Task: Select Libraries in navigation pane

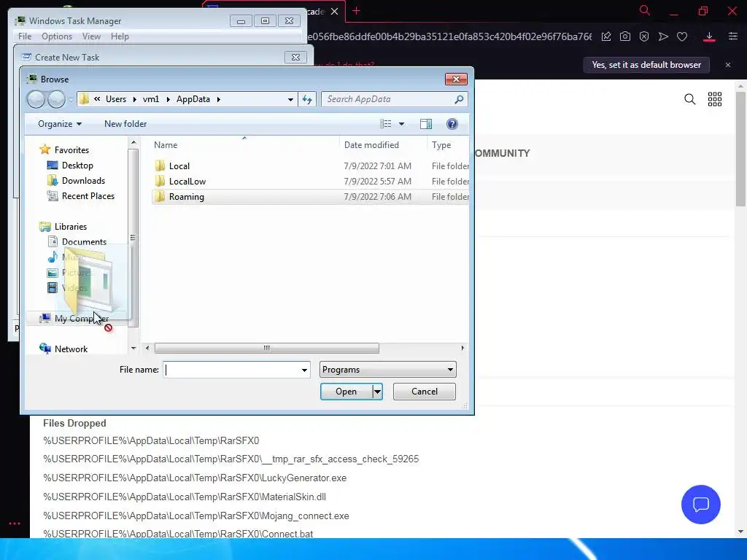Action: [x=70, y=227]
